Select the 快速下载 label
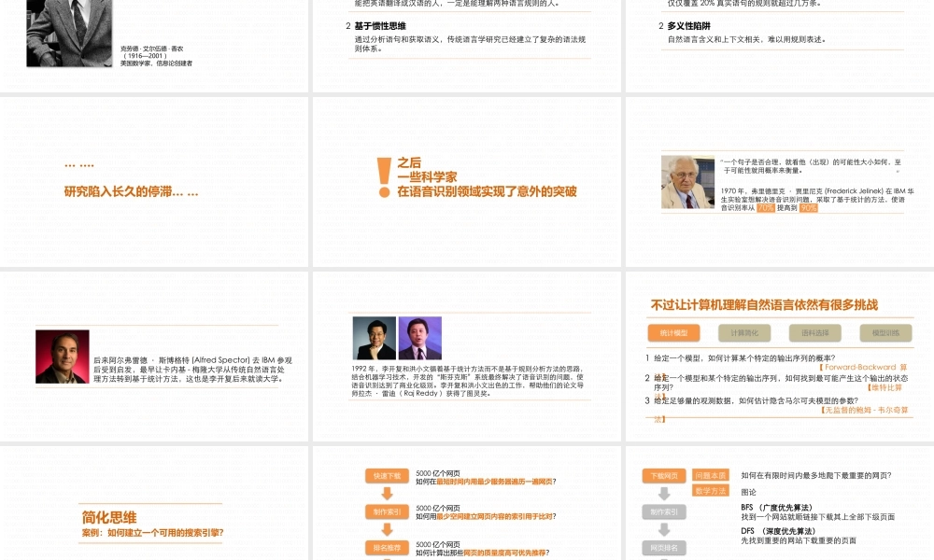The height and width of the screenshot is (560, 934). click(x=387, y=477)
